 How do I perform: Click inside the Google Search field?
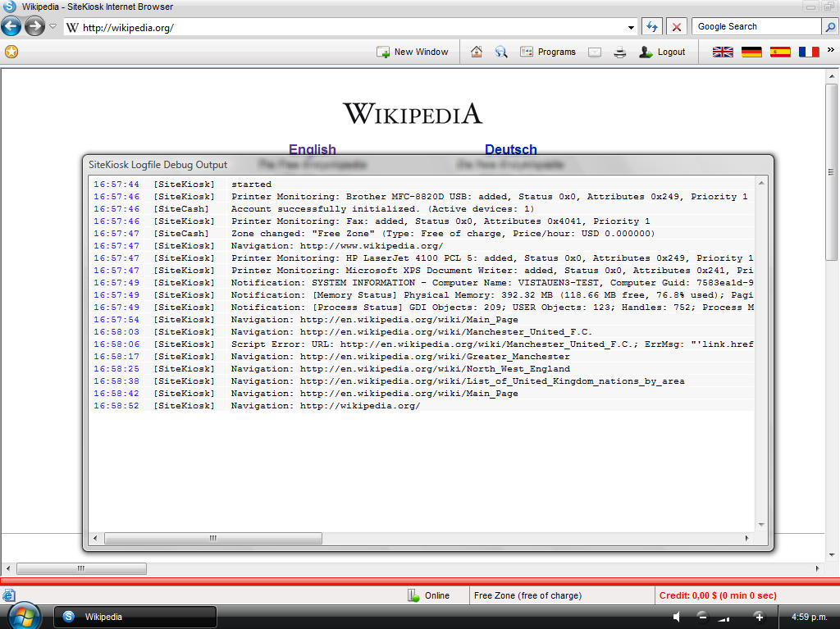click(756, 26)
